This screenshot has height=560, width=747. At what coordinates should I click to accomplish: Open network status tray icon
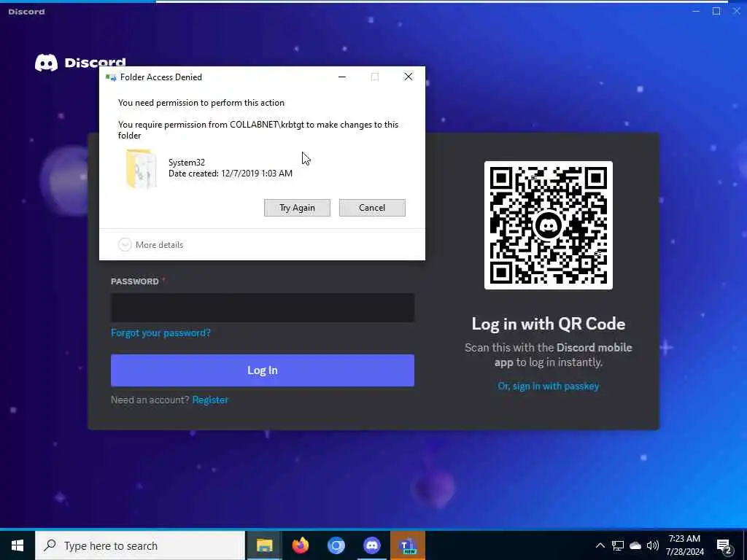(x=618, y=545)
